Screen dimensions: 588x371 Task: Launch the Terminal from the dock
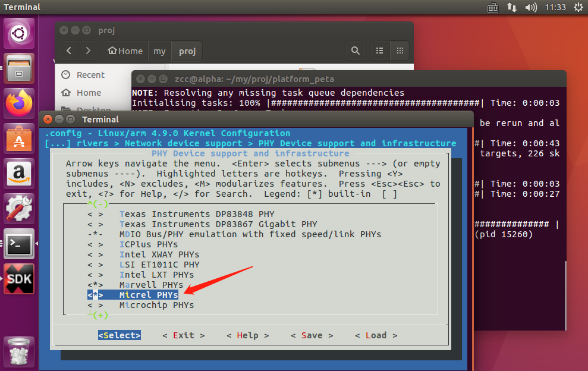pos(18,245)
